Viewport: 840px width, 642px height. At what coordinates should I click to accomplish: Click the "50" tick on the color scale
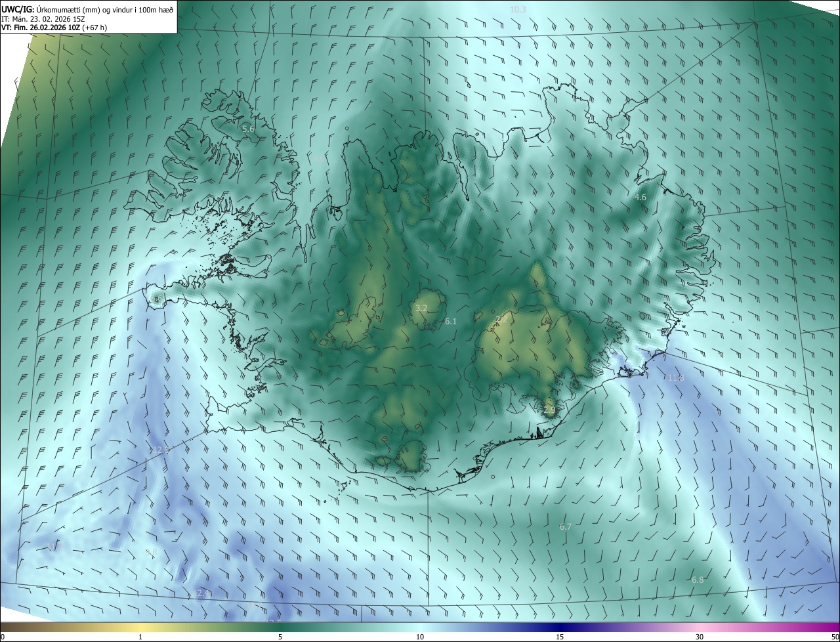tap(835, 637)
